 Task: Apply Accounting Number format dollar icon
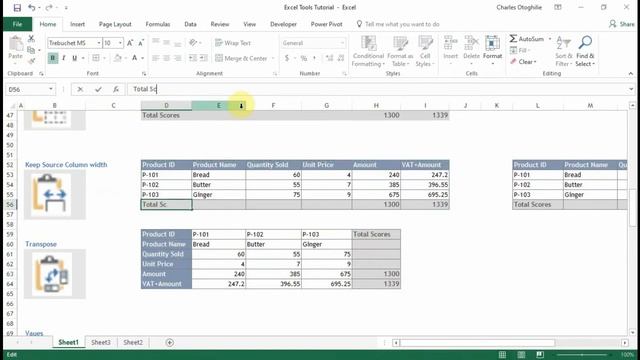tap(287, 58)
